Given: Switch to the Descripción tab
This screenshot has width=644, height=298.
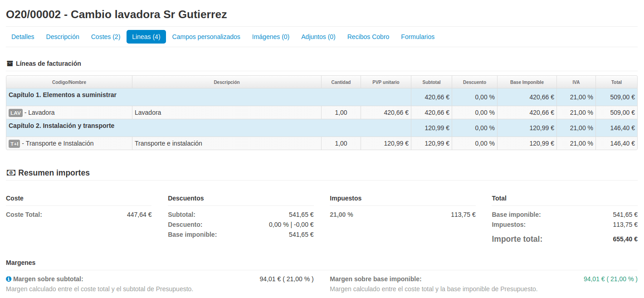Looking at the screenshot, I should tap(63, 37).
